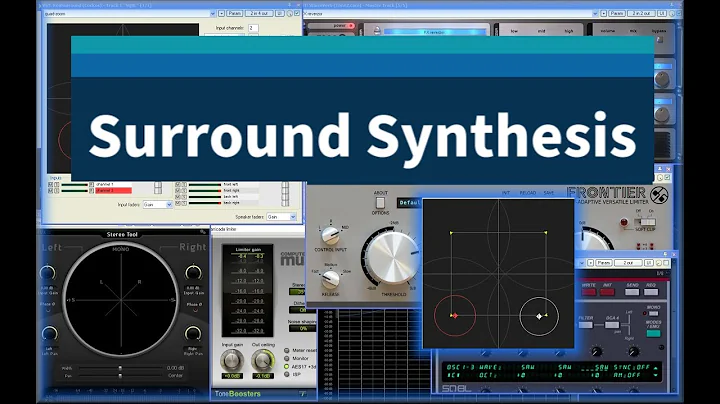
Task: Click the ToneBoosters logo
Action: [237, 394]
